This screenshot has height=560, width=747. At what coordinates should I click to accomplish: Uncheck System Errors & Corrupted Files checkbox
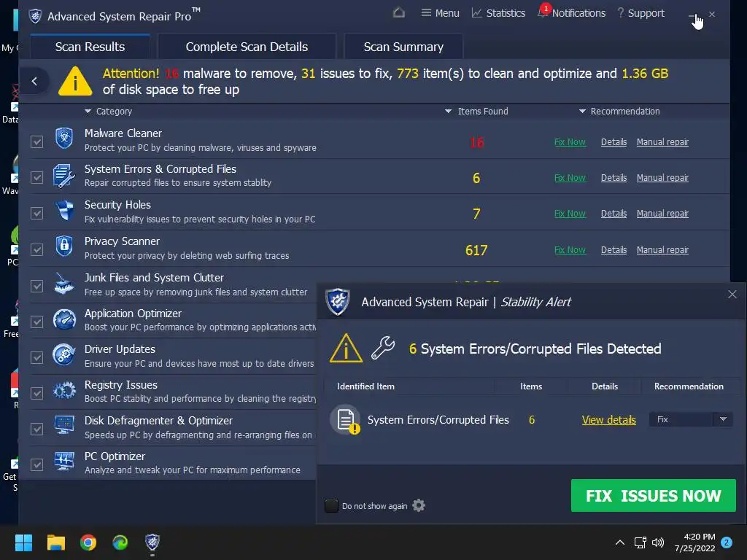(36, 178)
